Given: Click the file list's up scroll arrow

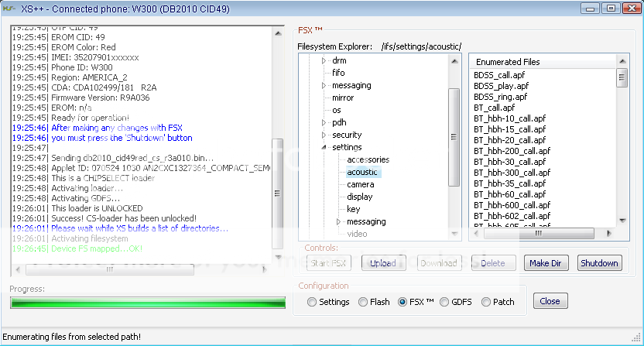Looking at the screenshot, I should tap(622, 61).
